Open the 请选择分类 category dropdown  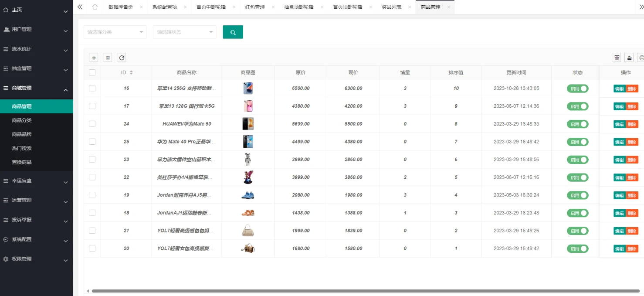(x=115, y=32)
